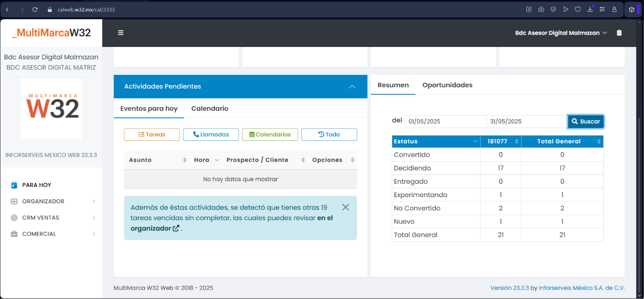Sort the Total General column header
This screenshot has height=299, width=644.
tap(562, 141)
